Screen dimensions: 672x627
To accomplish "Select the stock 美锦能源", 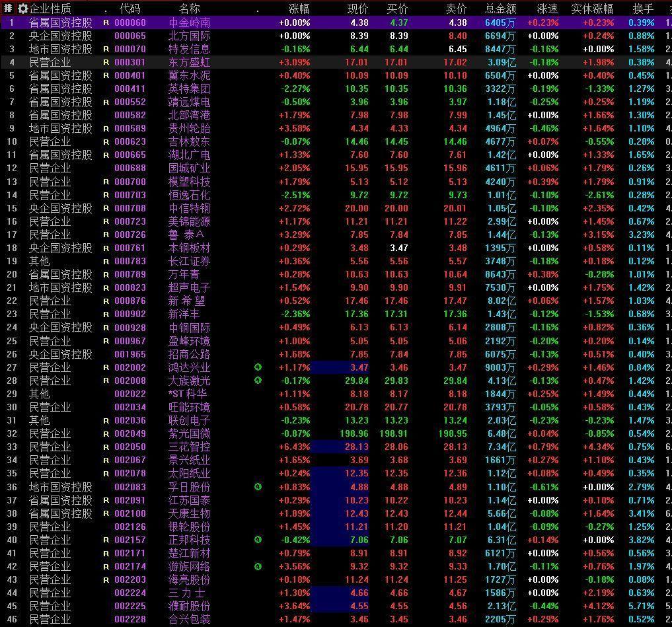I will [190, 221].
